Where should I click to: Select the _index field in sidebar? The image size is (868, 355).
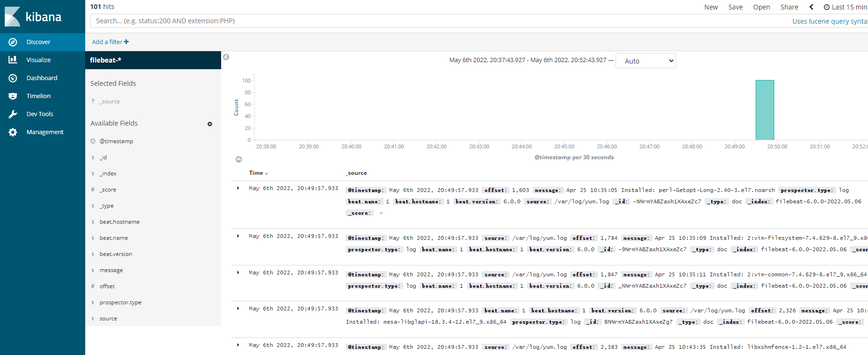click(108, 173)
